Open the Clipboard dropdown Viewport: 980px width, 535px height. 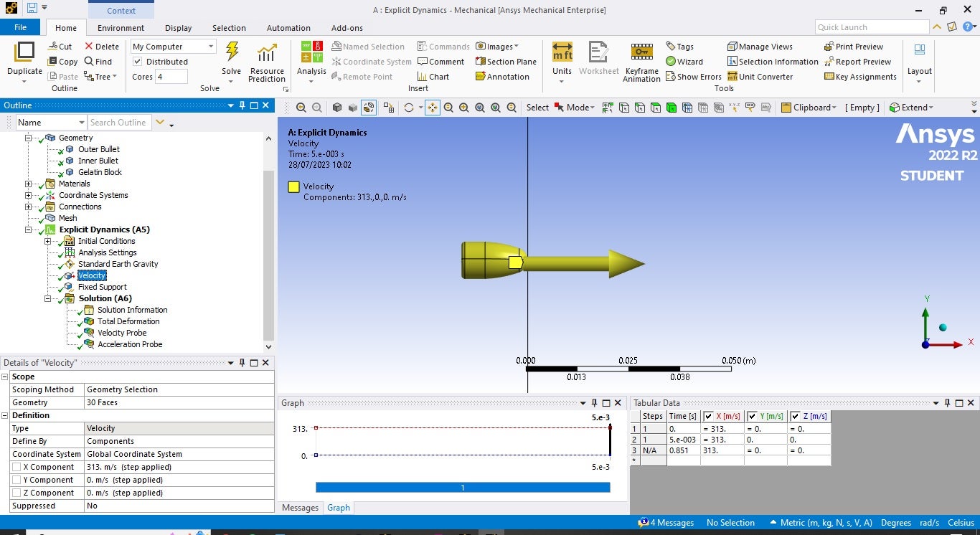[x=809, y=108]
